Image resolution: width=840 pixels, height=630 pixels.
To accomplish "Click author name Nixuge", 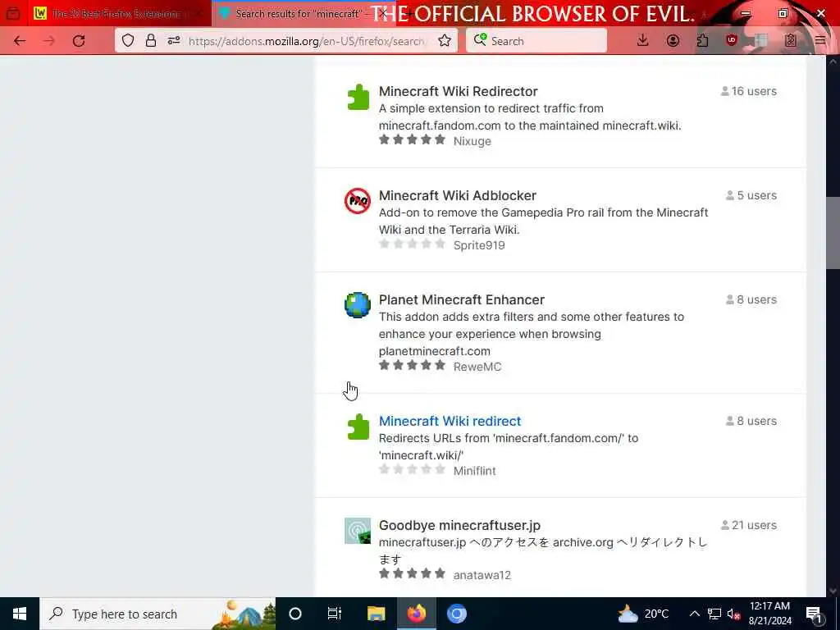I will coord(472,141).
